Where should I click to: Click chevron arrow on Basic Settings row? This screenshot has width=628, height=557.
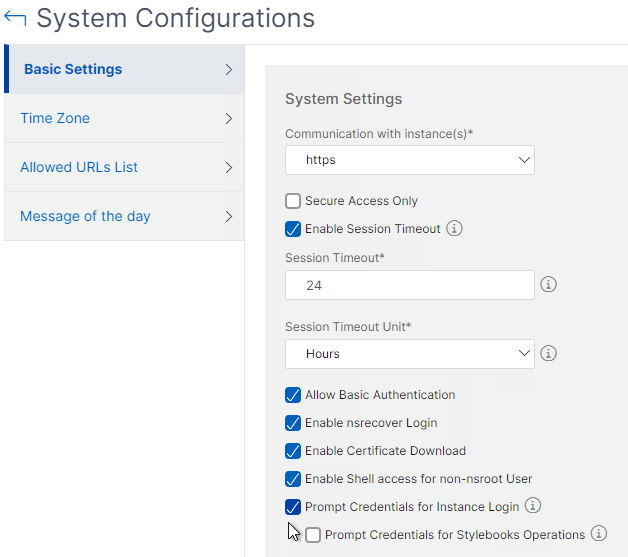pyautogui.click(x=229, y=69)
